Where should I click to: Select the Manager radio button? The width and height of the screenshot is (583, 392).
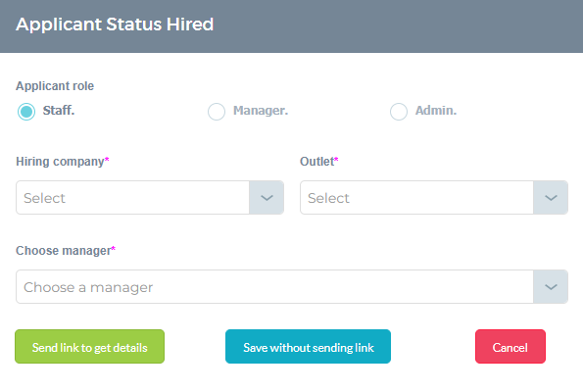217,112
